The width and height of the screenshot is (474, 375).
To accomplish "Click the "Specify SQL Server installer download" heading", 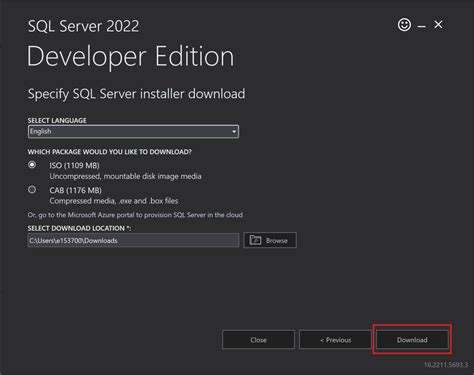I will coord(136,94).
